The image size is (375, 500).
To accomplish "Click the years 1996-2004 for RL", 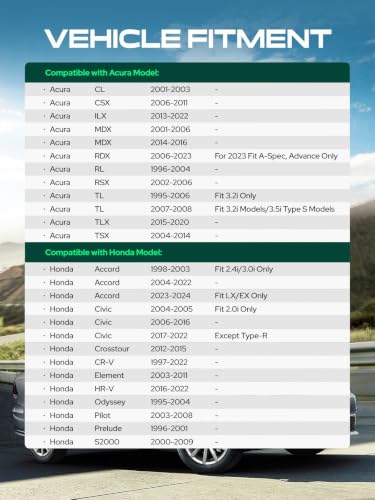I will click(x=170, y=169).
